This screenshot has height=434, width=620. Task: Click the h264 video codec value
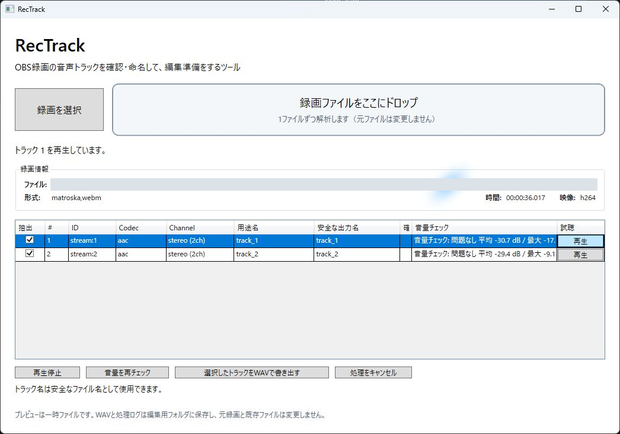coord(588,198)
